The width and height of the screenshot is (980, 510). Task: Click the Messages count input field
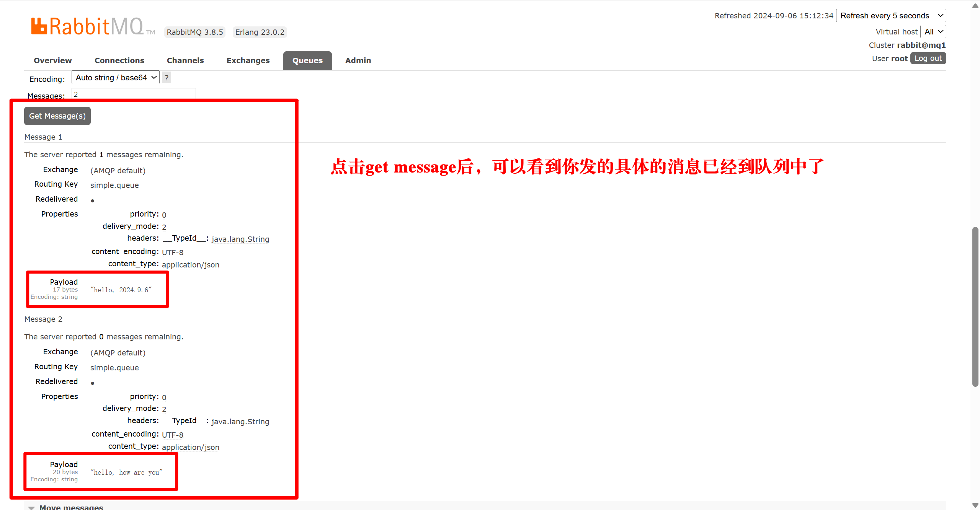pyautogui.click(x=134, y=94)
